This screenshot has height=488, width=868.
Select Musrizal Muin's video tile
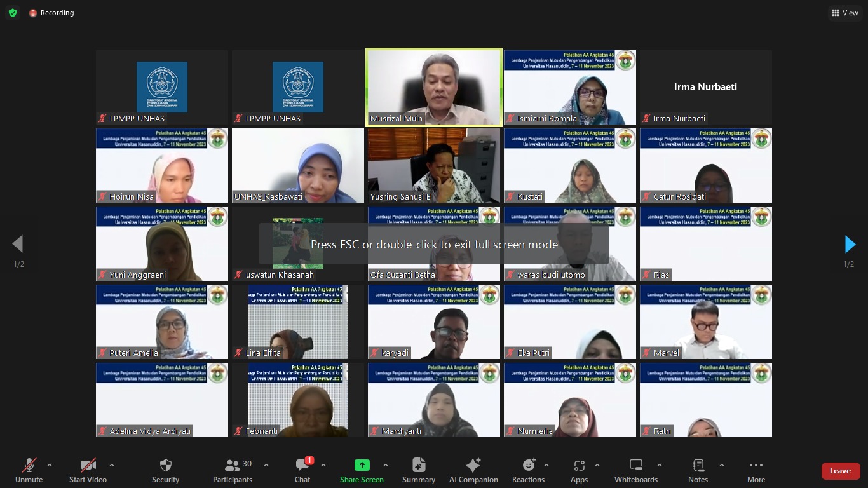(434, 87)
